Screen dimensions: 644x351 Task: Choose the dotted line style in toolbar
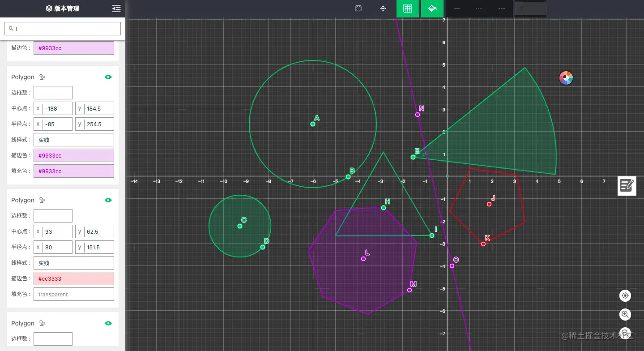pos(479,9)
